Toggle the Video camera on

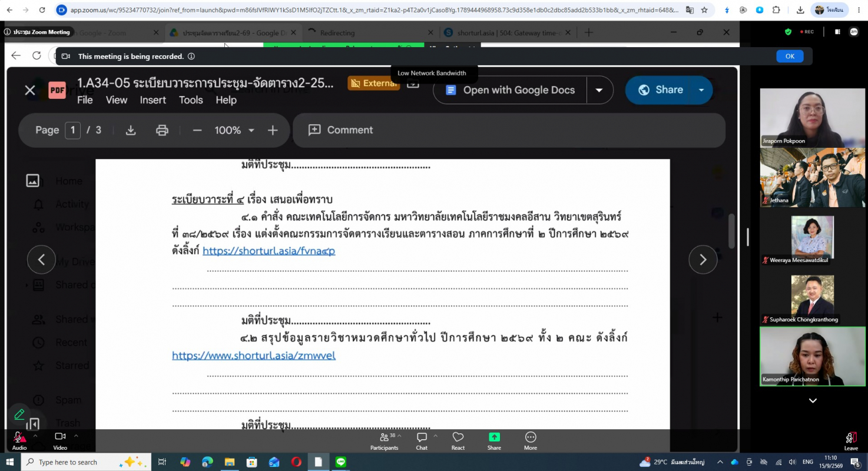(x=60, y=440)
